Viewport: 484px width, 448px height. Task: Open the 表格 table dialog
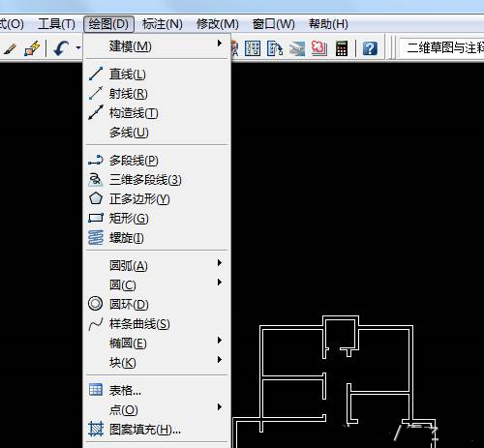click(x=157, y=391)
